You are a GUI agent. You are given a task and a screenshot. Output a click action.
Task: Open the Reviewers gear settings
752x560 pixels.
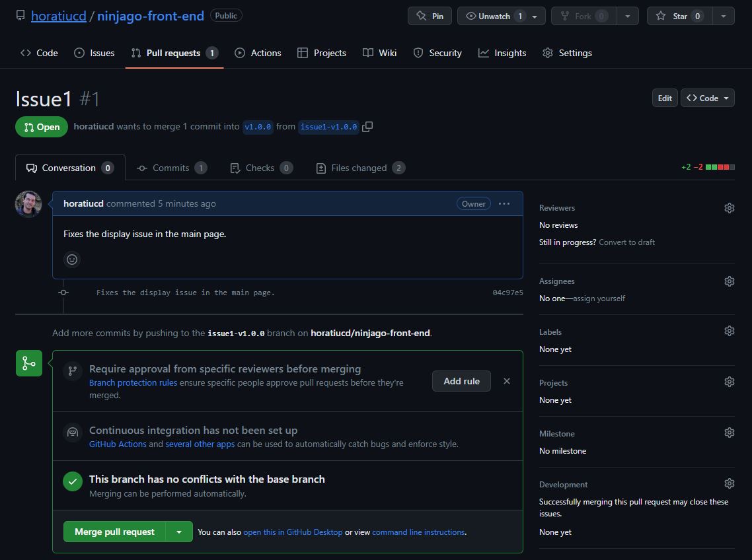[729, 208]
